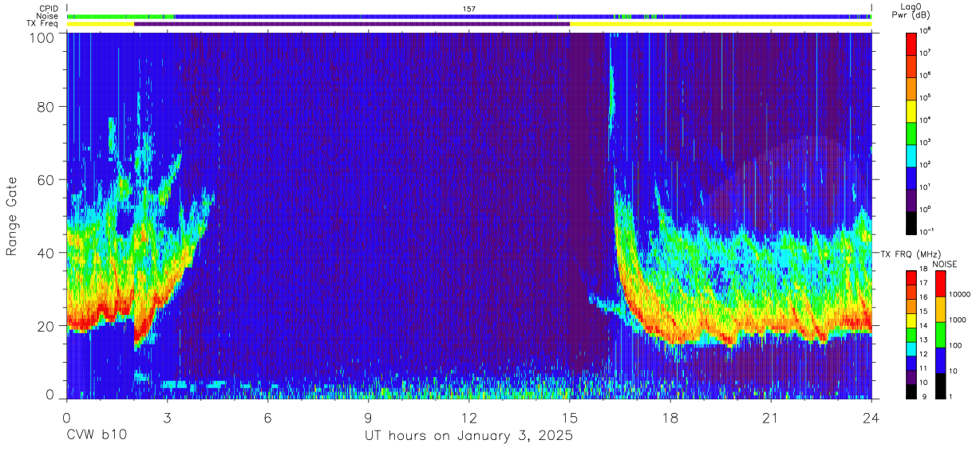Click the 10^0 tick on the power colorbar
980x452 pixels.
tap(926, 209)
